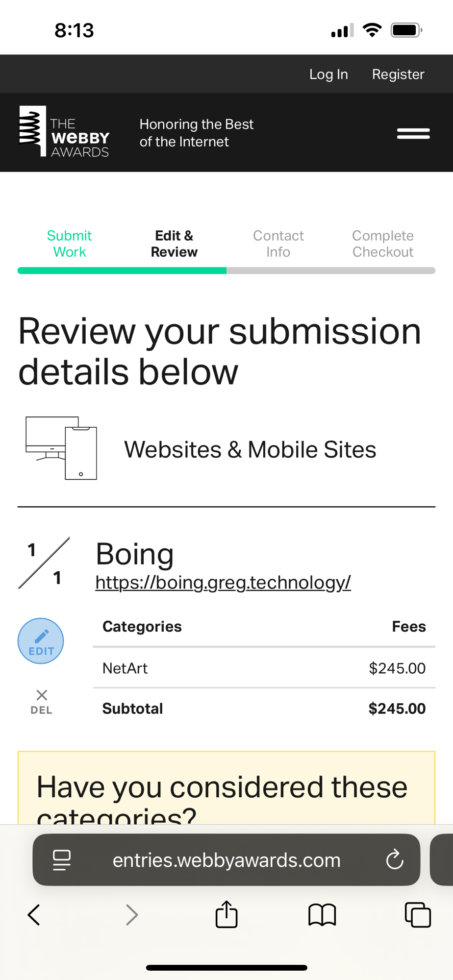
Task: Open the hamburger navigation menu
Action: click(x=413, y=133)
